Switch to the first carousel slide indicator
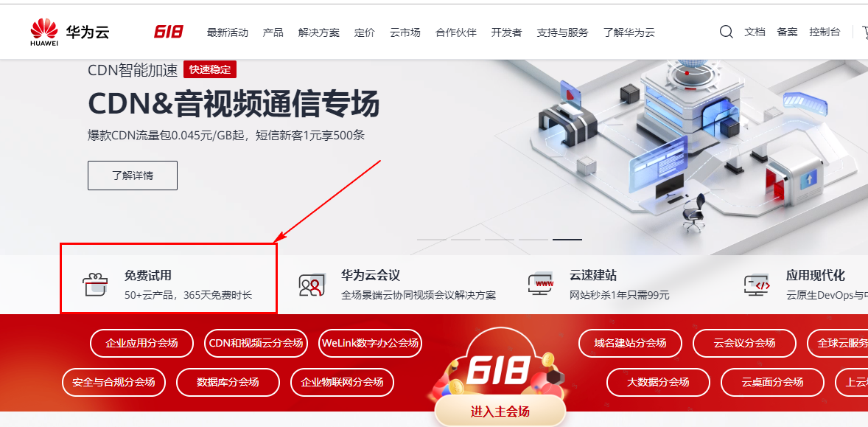868x427 pixels. click(x=432, y=239)
